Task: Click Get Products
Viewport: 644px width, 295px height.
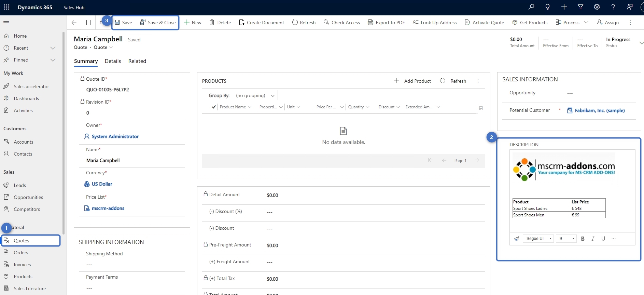Action: [x=530, y=23]
